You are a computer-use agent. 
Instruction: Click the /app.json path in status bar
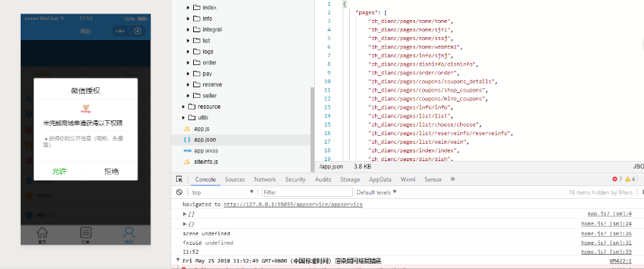coord(331,167)
